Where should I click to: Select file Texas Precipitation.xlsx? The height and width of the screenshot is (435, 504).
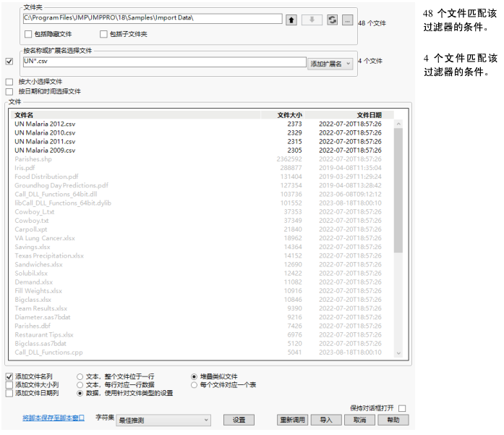[x=49, y=255]
